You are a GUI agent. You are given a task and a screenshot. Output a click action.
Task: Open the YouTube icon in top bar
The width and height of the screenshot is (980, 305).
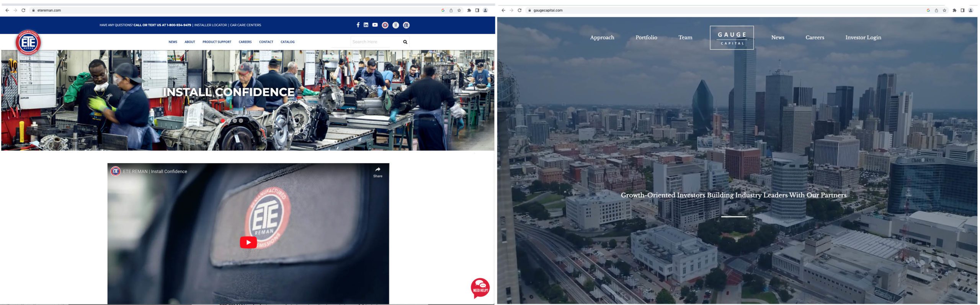(375, 25)
